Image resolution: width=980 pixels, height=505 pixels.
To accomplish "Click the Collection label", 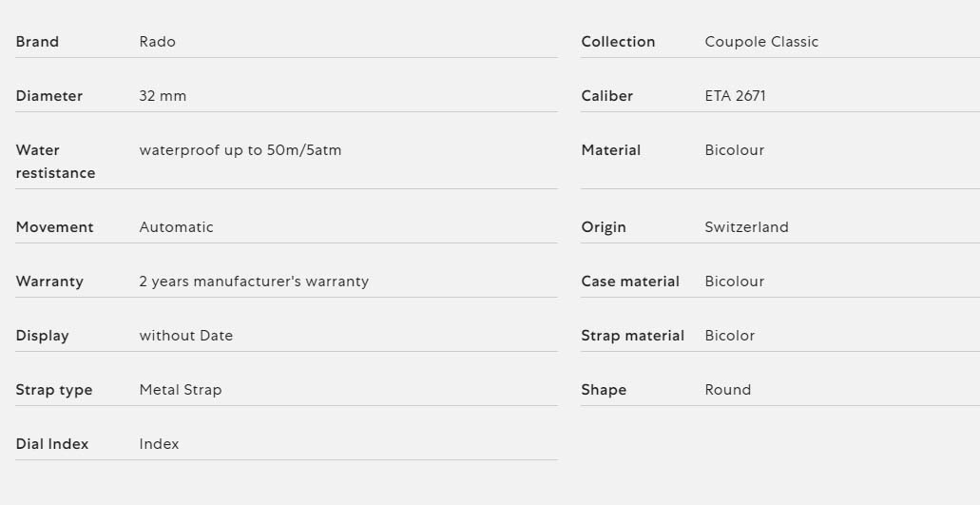I will [618, 42].
